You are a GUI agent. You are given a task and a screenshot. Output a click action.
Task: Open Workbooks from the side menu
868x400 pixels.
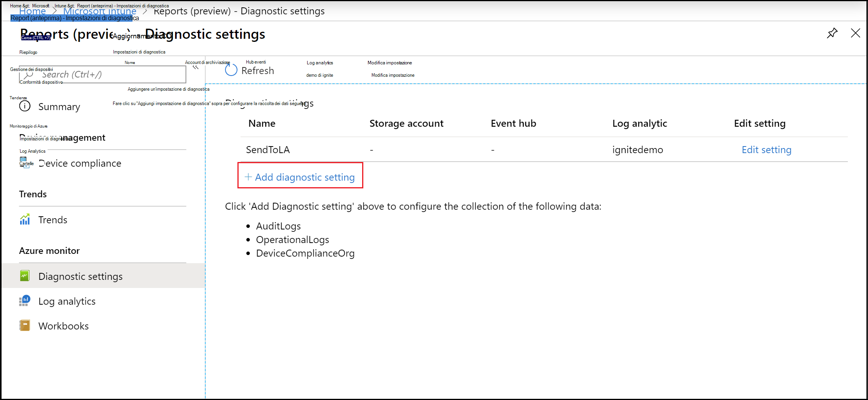pos(64,326)
